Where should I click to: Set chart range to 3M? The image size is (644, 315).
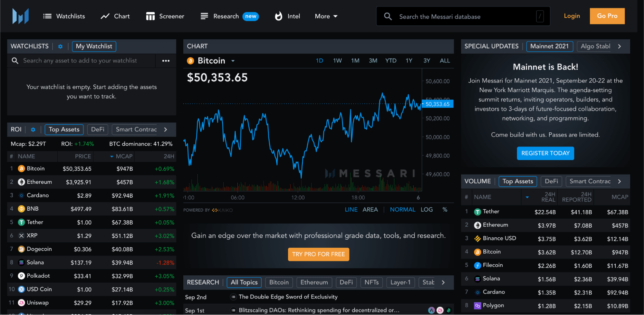coord(373,61)
